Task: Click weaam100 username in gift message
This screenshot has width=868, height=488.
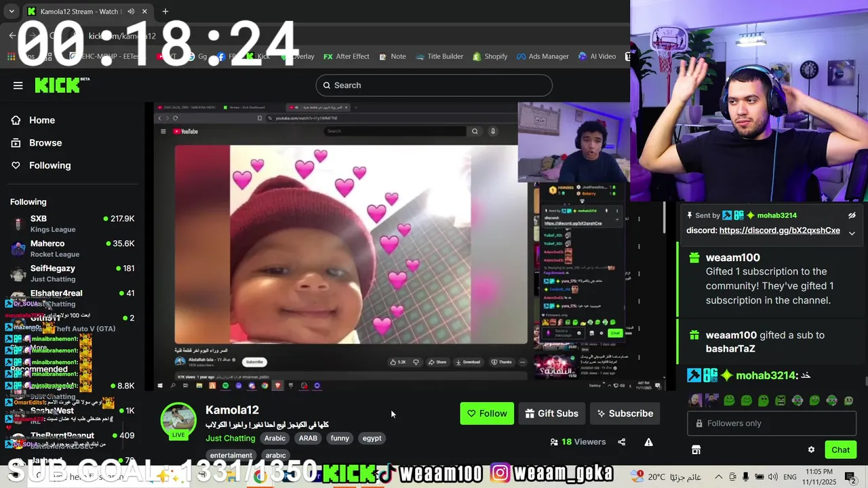Action: click(x=732, y=258)
